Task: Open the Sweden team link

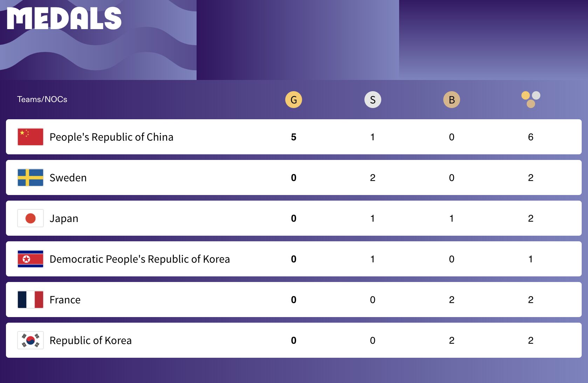Action: click(x=68, y=177)
